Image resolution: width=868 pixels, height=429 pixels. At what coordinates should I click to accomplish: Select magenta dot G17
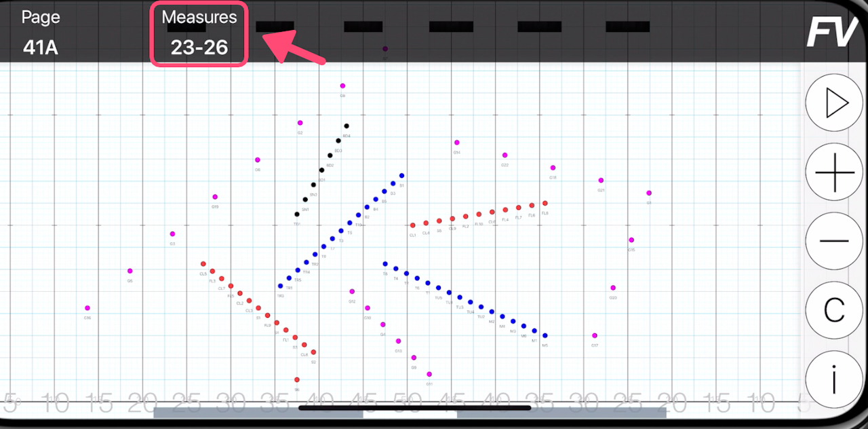(x=595, y=335)
